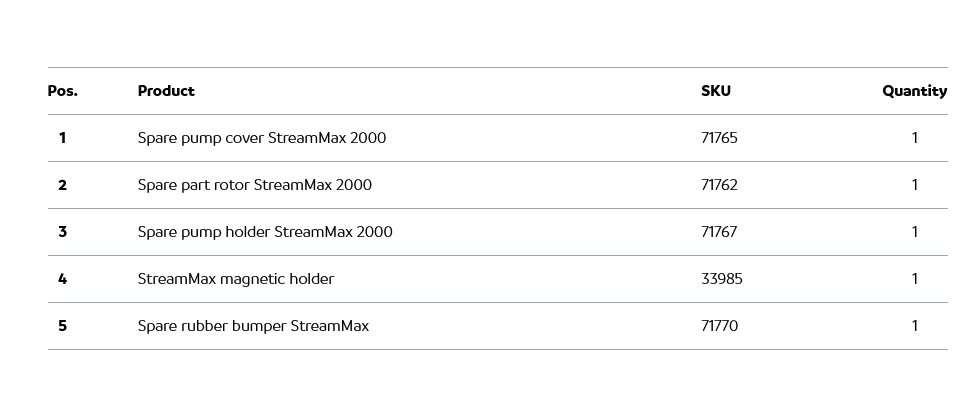Select position number 2 in the table
The width and height of the screenshot is (980, 419).
(62, 185)
